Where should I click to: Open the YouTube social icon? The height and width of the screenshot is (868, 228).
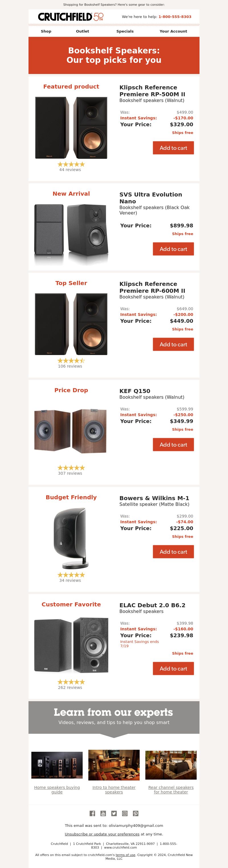[103, 813]
